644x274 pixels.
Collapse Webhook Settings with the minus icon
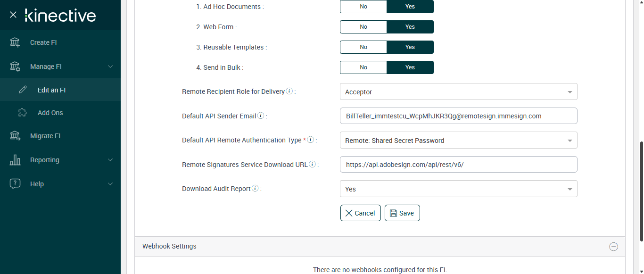[613, 246]
